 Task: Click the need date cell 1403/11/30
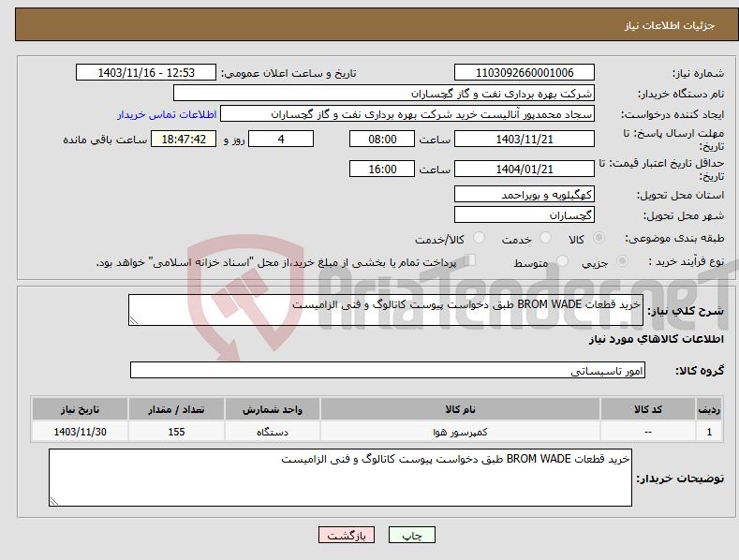(x=81, y=432)
